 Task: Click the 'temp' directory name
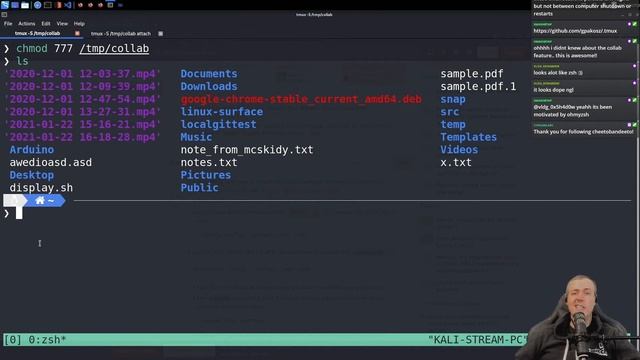[453, 124]
